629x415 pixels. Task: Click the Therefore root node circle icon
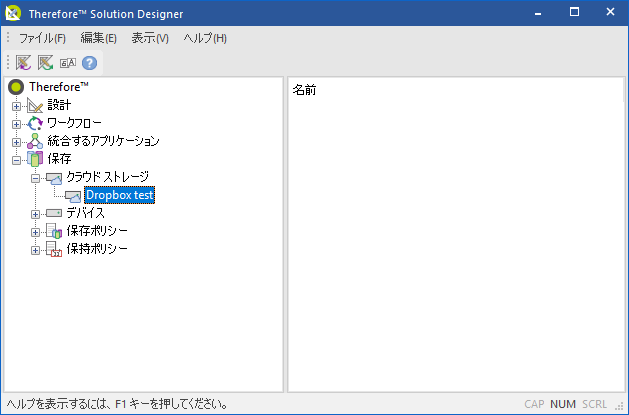(16, 87)
